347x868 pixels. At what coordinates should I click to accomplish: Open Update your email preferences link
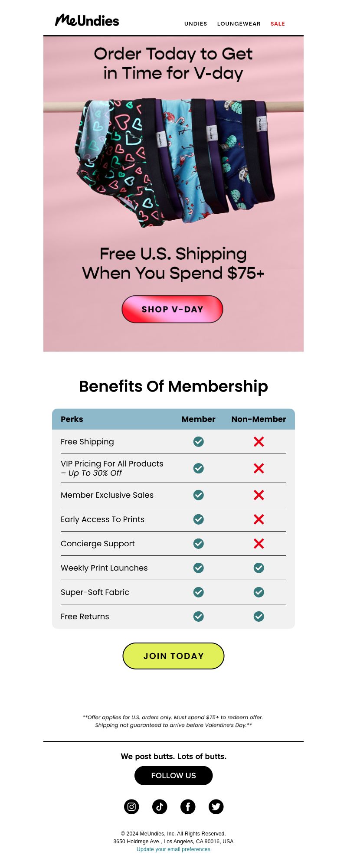pos(173,849)
